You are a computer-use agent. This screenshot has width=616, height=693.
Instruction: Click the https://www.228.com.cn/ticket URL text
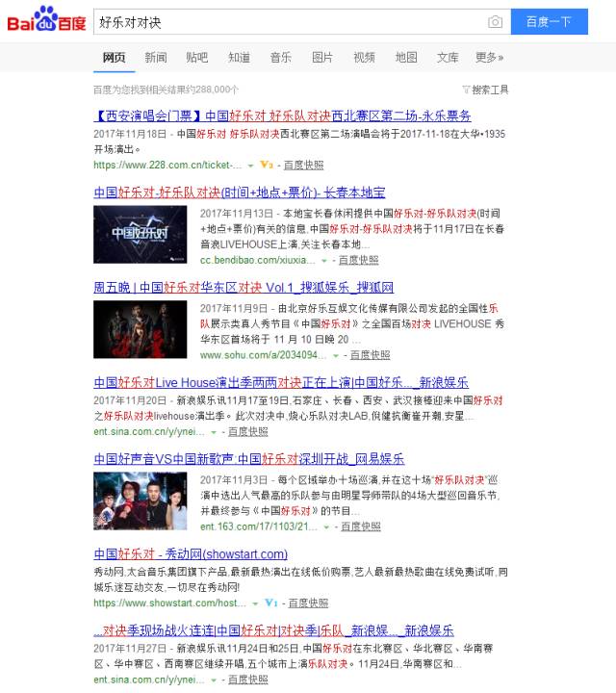click(x=167, y=166)
